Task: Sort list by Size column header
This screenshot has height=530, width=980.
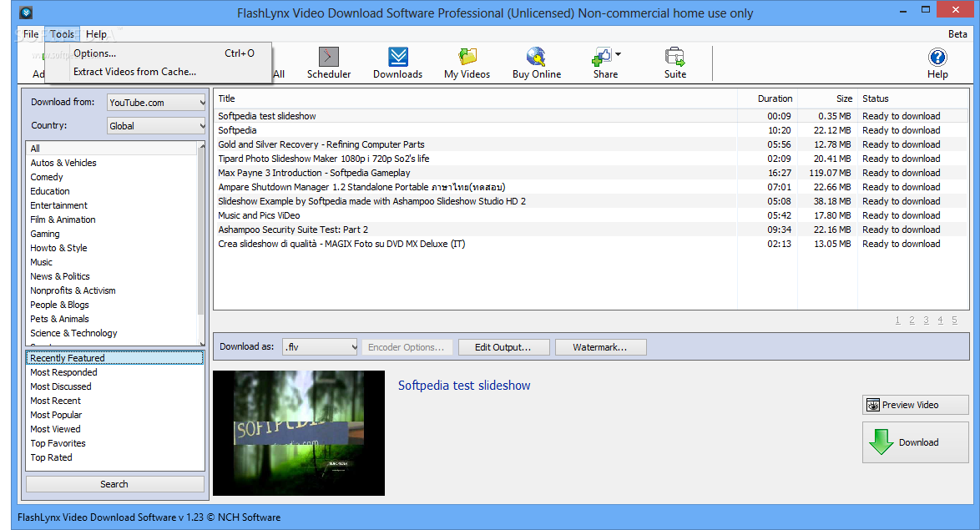Action: click(x=827, y=98)
